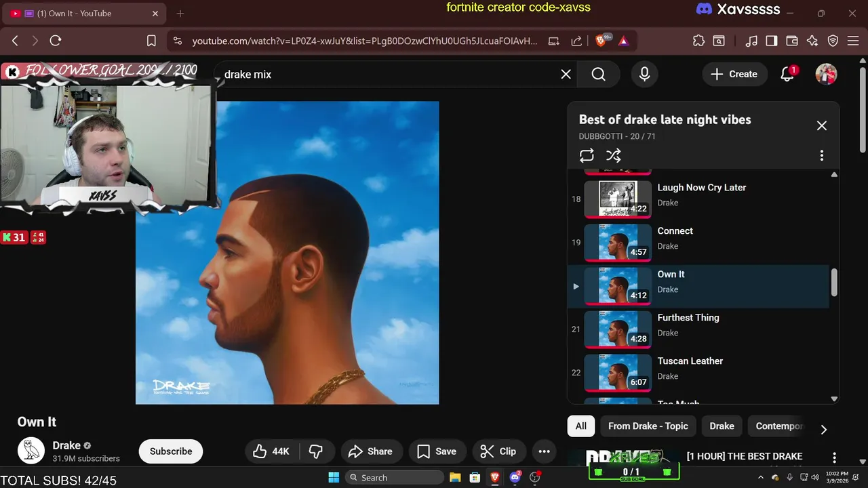Toggle shuffle playlist

613,155
